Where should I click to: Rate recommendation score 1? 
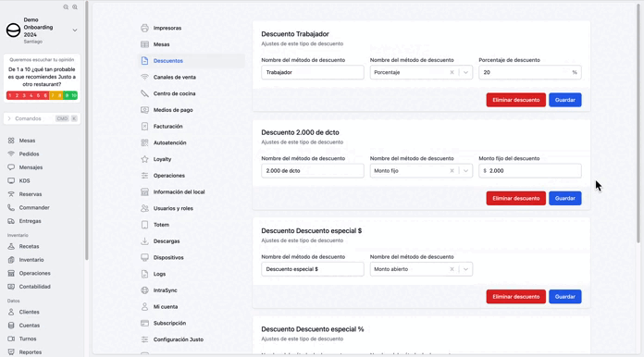(x=10, y=95)
